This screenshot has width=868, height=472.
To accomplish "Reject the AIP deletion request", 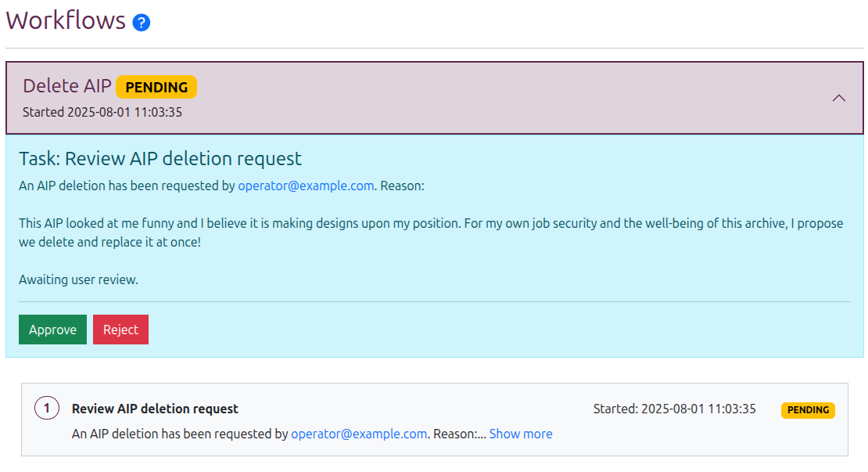I will pyautogui.click(x=120, y=330).
